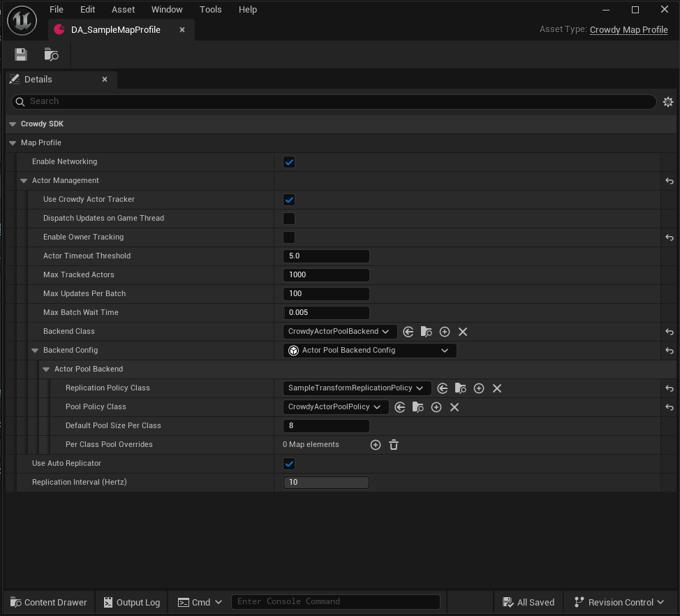Browse to Replication Policy Class asset
Screen dimensions: 680x616
point(461,388)
